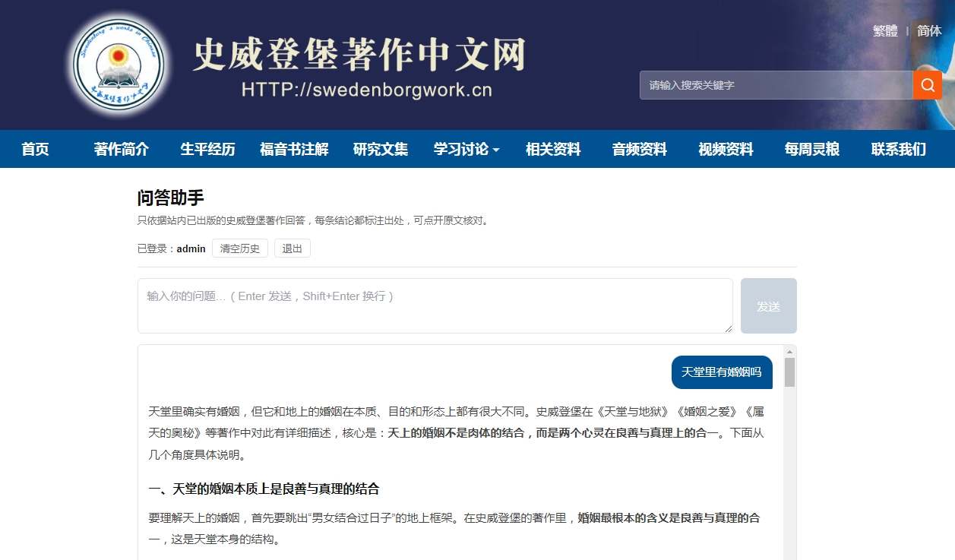Go to 著作简介 in navigation
The width and height of the screenshot is (955, 560).
(122, 149)
